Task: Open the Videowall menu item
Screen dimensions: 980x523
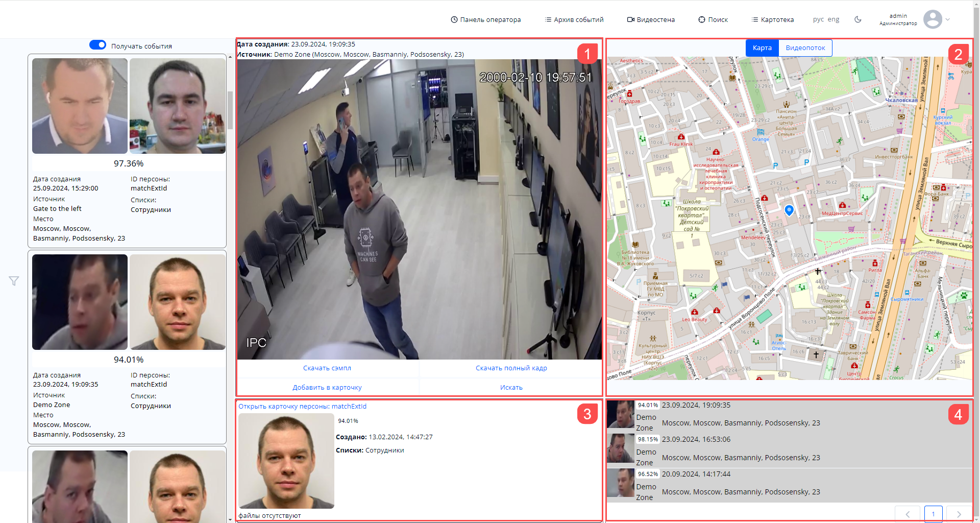Action: pos(651,19)
